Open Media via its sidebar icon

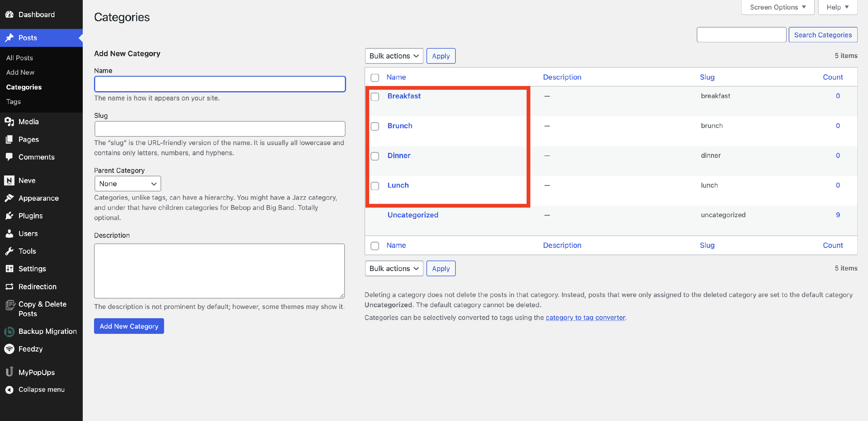point(10,122)
